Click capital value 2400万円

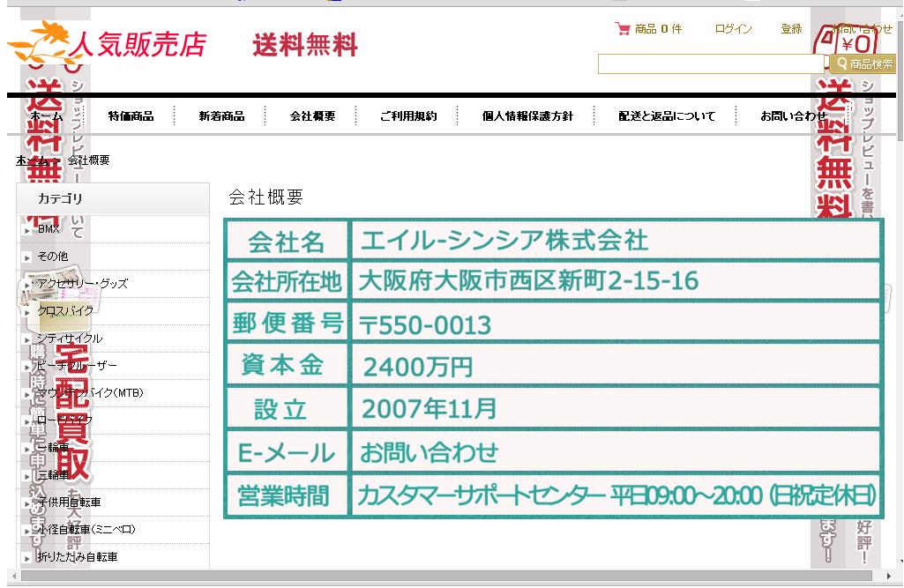click(418, 367)
